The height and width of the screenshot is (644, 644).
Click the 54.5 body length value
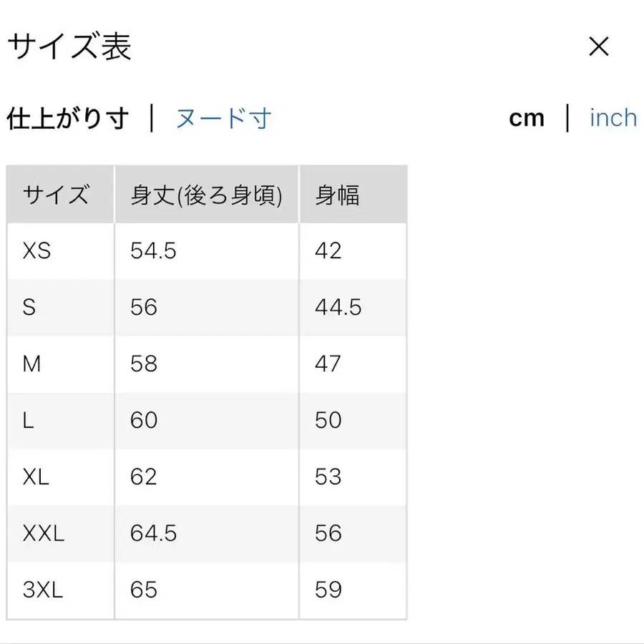click(x=152, y=250)
